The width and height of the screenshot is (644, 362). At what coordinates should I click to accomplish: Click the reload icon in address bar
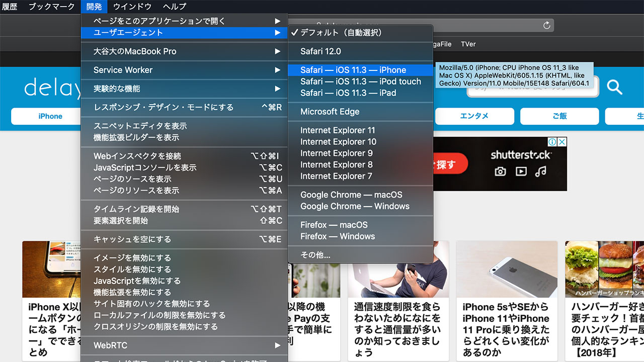[547, 25]
